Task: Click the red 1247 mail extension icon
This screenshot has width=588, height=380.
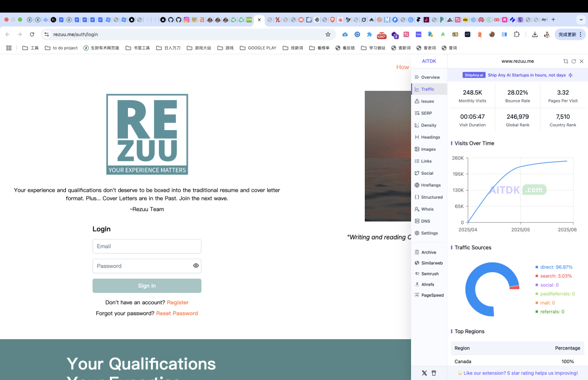Action: point(382,35)
